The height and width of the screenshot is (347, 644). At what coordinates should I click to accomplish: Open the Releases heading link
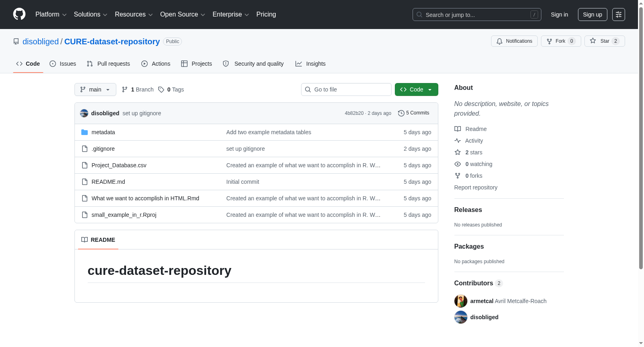tap(468, 210)
